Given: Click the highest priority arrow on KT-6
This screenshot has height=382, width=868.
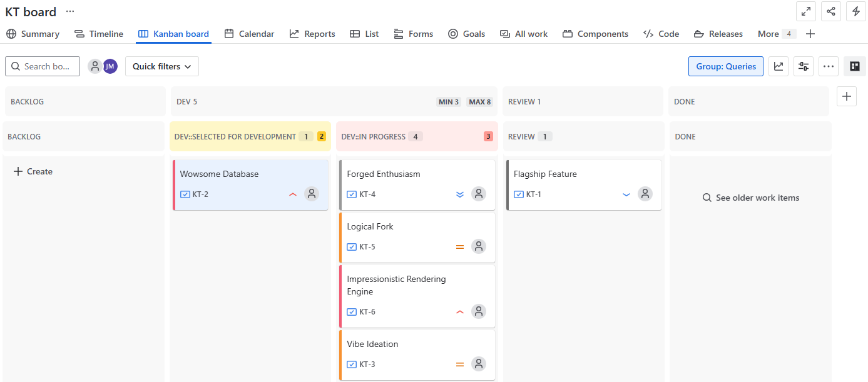Looking at the screenshot, I should pos(460,312).
